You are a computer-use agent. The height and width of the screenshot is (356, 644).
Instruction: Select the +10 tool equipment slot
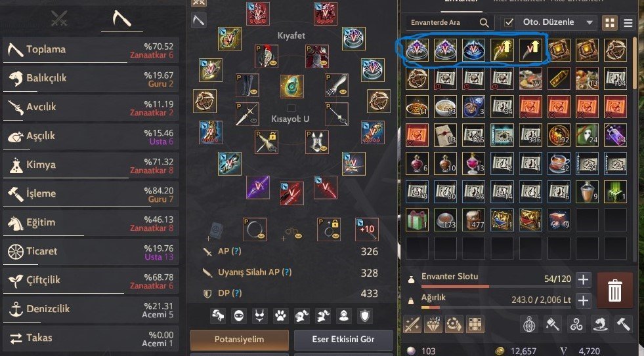(367, 229)
